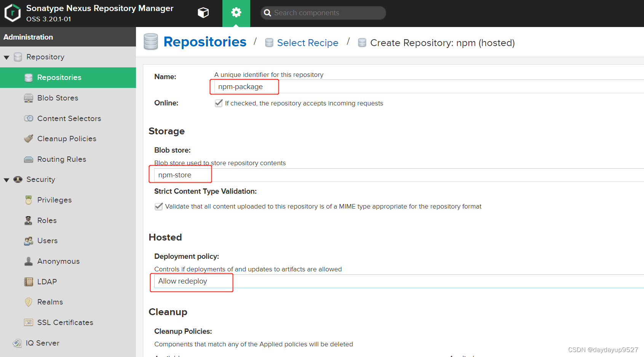This screenshot has height=357, width=644.
Task: Collapse the Repository tree section
Action: 6,57
